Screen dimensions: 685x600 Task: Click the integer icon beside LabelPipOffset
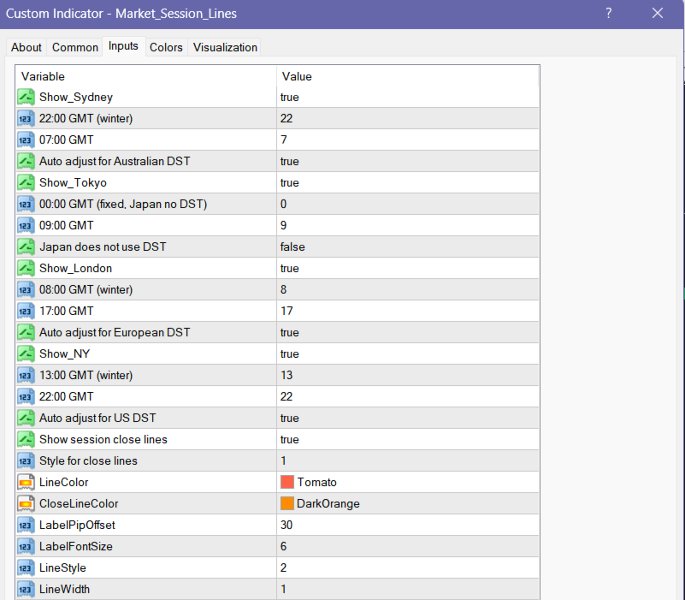point(26,525)
